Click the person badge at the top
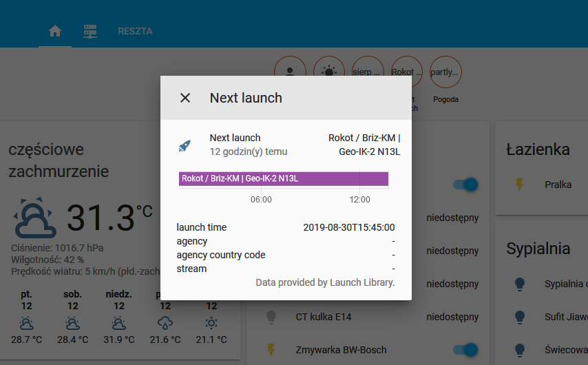The height and width of the screenshot is (365, 588). point(290,70)
